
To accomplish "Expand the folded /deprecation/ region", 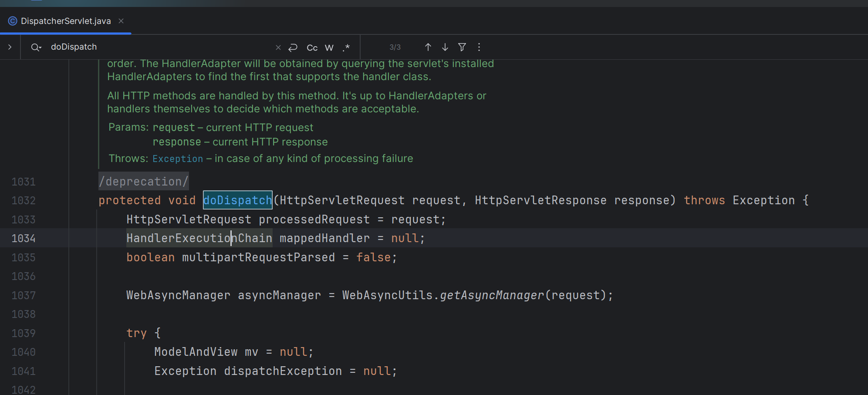I will [144, 181].
